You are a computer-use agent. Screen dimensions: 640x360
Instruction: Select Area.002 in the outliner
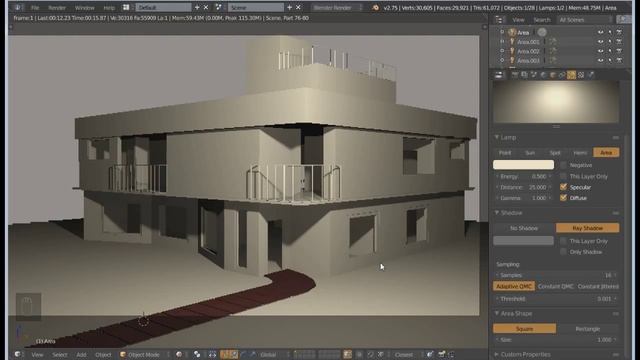[528, 51]
